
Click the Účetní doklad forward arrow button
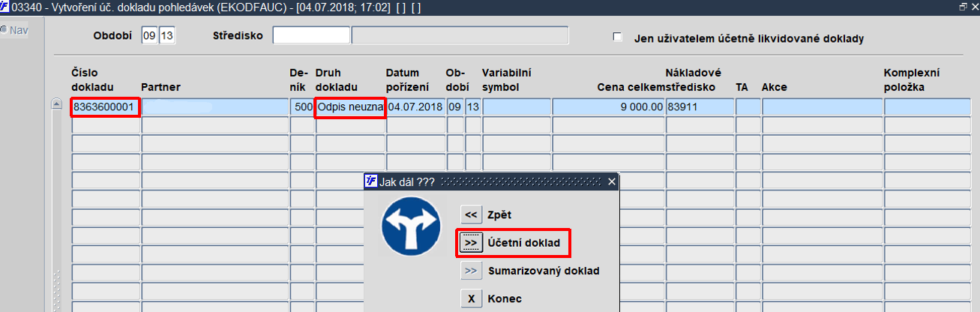coord(471,243)
